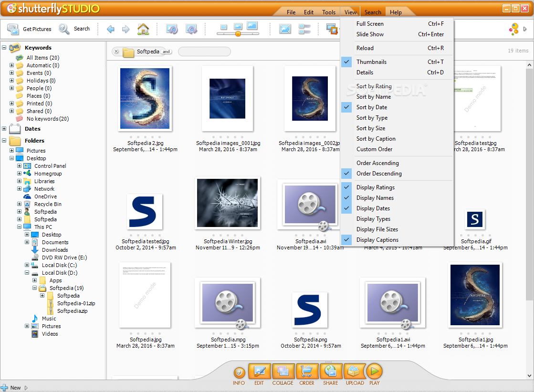Choose Sort by Name
The width and height of the screenshot is (534, 392).
click(397, 97)
